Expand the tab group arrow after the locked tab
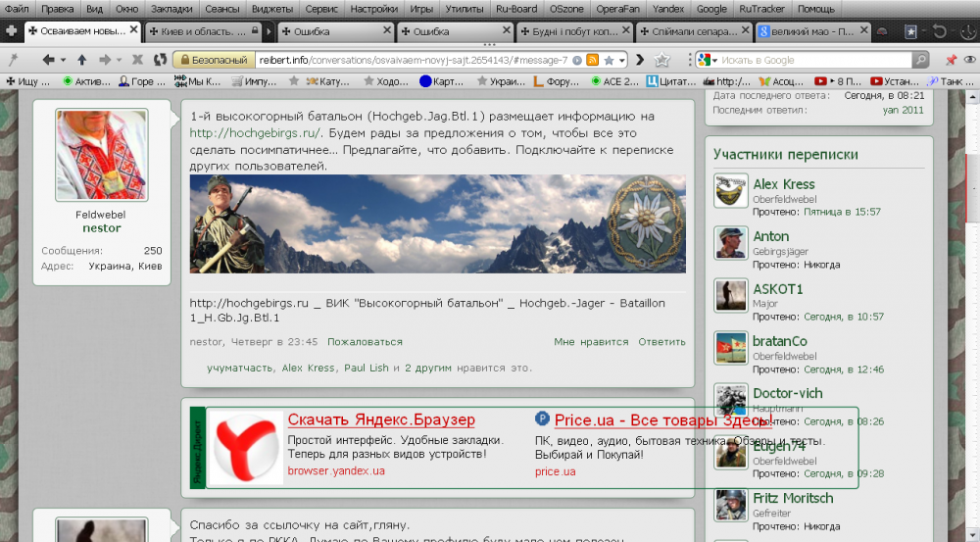980x542 pixels. pyautogui.click(x=269, y=31)
